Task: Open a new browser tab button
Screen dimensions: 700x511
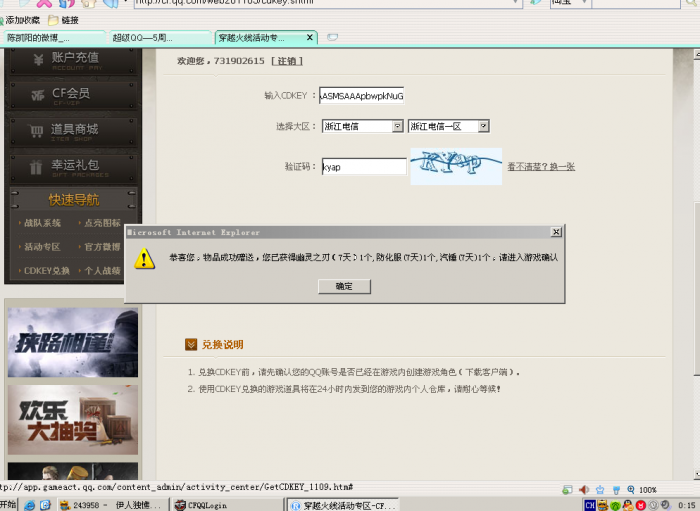Action: click(332, 37)
